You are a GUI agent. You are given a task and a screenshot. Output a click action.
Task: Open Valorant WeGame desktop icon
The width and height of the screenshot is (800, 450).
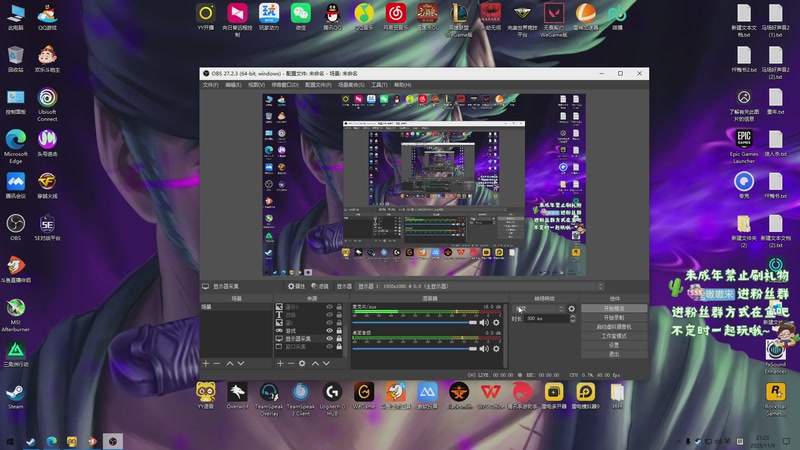pyautogui.click(x=554, y=20)
